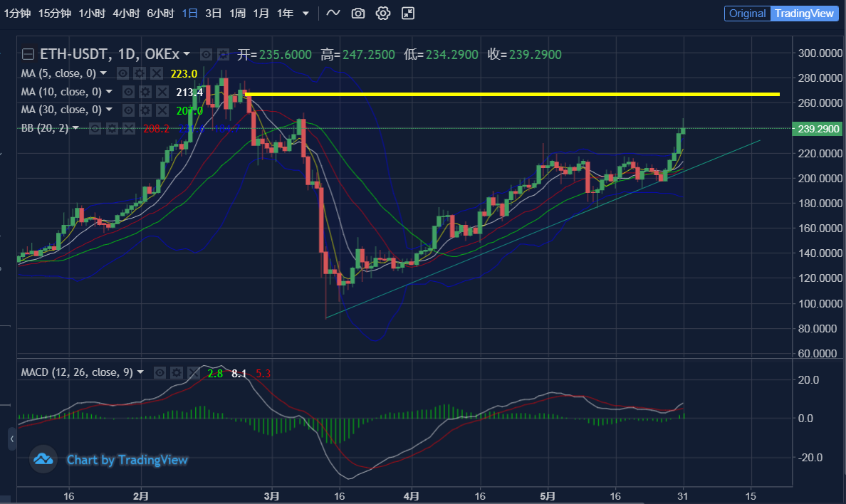
Task: Expand MA (5, close, 0) dropdown arrow
Action: point(103,73)
